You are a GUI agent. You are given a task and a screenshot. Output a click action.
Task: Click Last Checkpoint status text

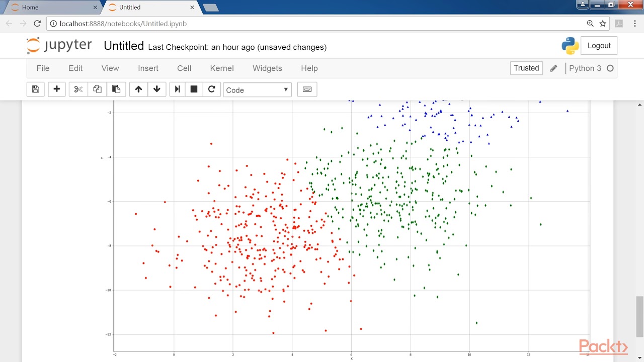pos(237,47)
